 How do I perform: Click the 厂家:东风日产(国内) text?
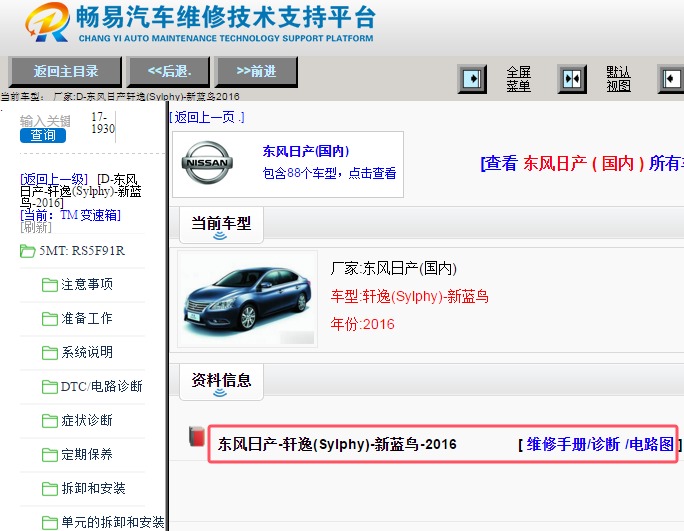(x=393, y=268)
